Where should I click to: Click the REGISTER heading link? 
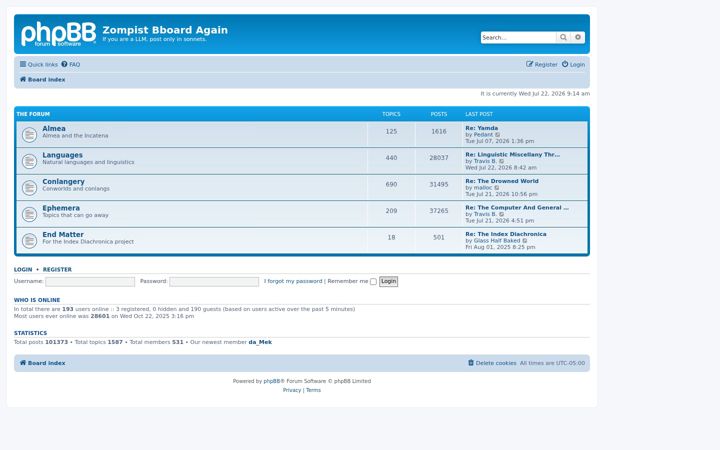[57, 270]
